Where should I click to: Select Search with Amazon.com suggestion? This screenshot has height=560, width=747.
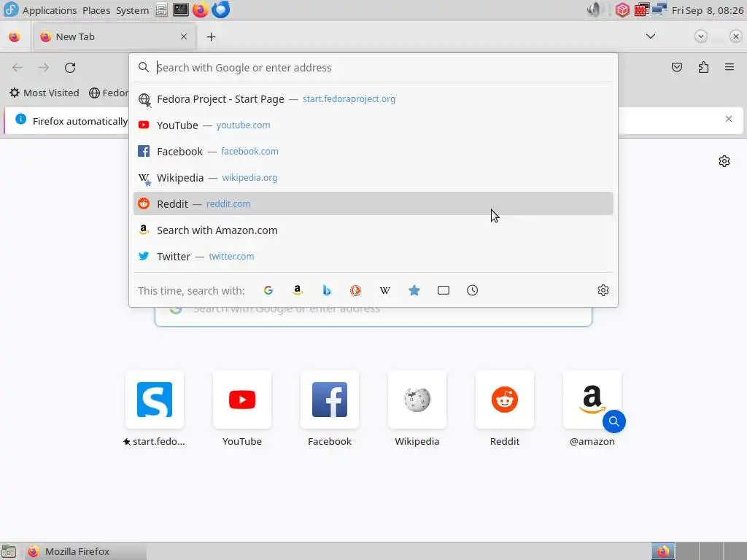point(373,230)
